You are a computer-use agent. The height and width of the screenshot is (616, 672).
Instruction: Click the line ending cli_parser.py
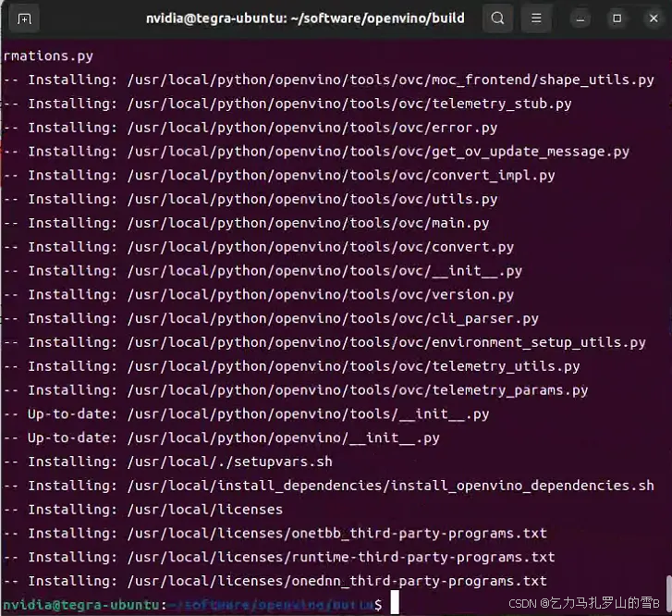click(x=271, y=319)
